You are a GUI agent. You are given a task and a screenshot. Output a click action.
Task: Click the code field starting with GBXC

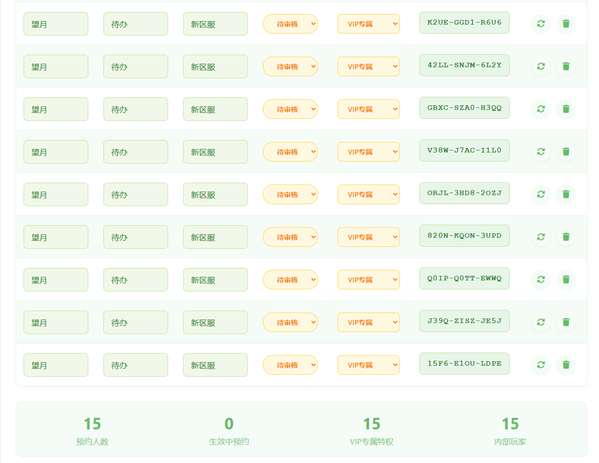464,108
